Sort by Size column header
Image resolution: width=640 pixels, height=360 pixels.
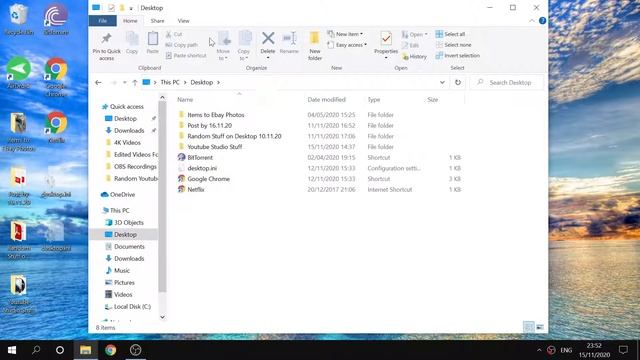pyautogui.click(x=433, y=100)
